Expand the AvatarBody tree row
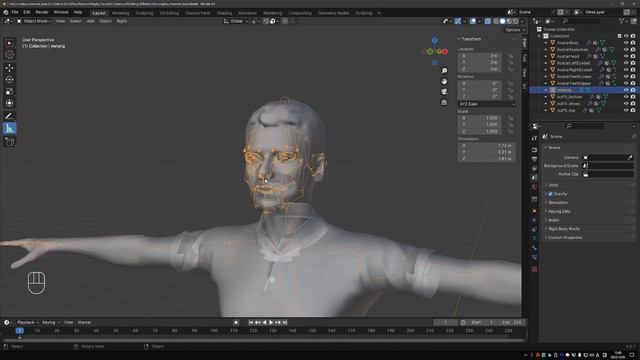The image size is (640, 360). (546, 43)
